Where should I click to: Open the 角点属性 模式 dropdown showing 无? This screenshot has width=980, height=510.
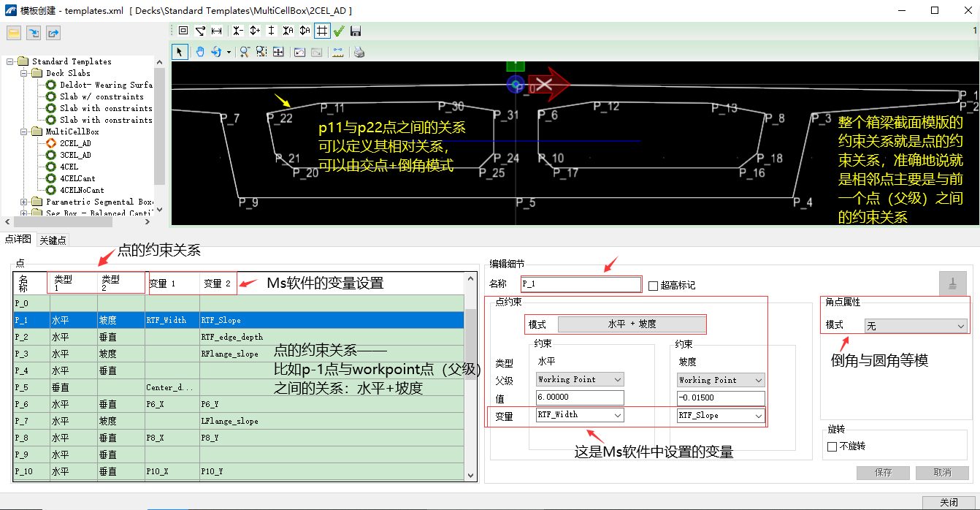point(916,326)
